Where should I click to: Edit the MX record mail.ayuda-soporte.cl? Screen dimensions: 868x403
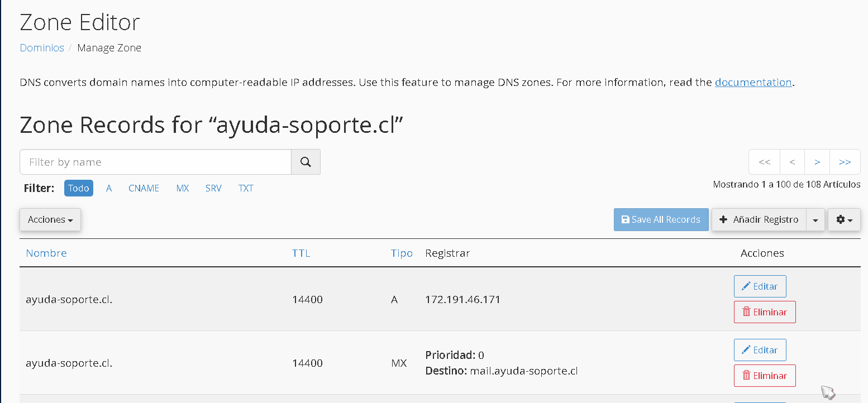[x=760, y=350]
